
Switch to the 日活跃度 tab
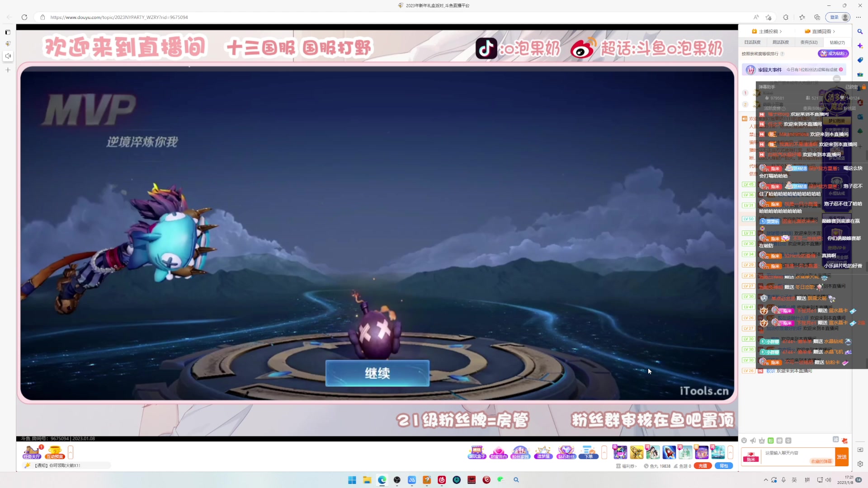point(752,42)
